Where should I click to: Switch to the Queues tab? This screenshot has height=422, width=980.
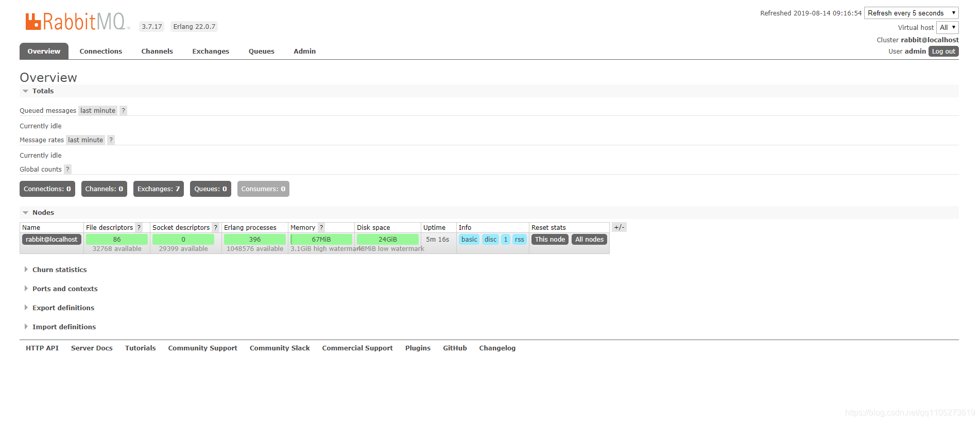pos(262,51)
